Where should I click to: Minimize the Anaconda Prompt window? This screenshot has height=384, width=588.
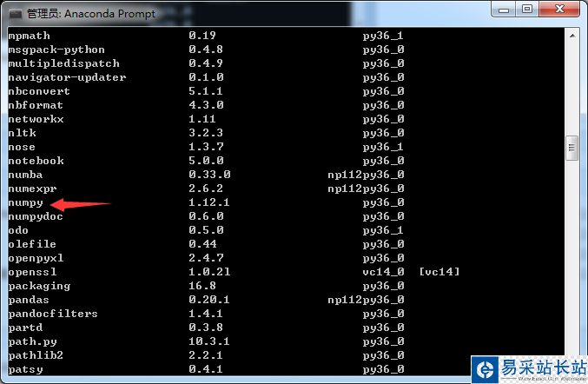coord(503,10)
